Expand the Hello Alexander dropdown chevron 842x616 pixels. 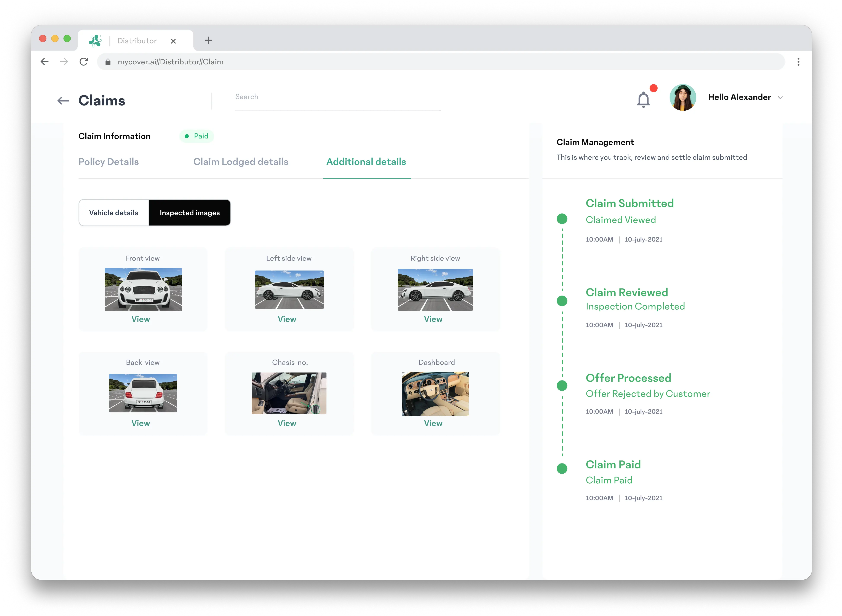(x=780, y=98)
